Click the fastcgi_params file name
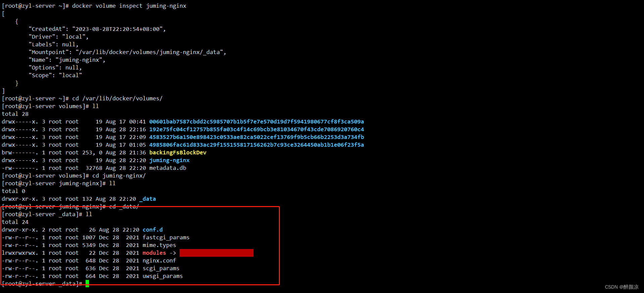The width and height of the screenshot is (644, 293). [x=166, y=237]
